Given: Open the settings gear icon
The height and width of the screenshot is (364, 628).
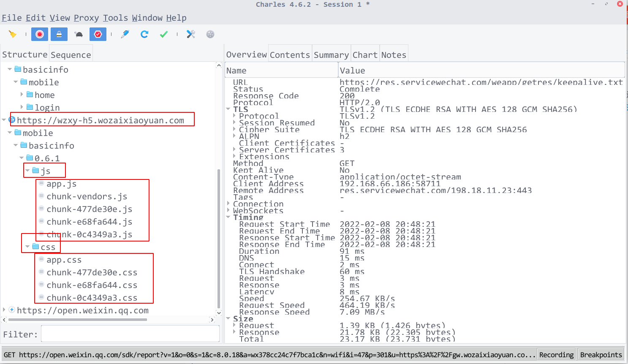Looking at the screenshot, I should click(210, 34).
